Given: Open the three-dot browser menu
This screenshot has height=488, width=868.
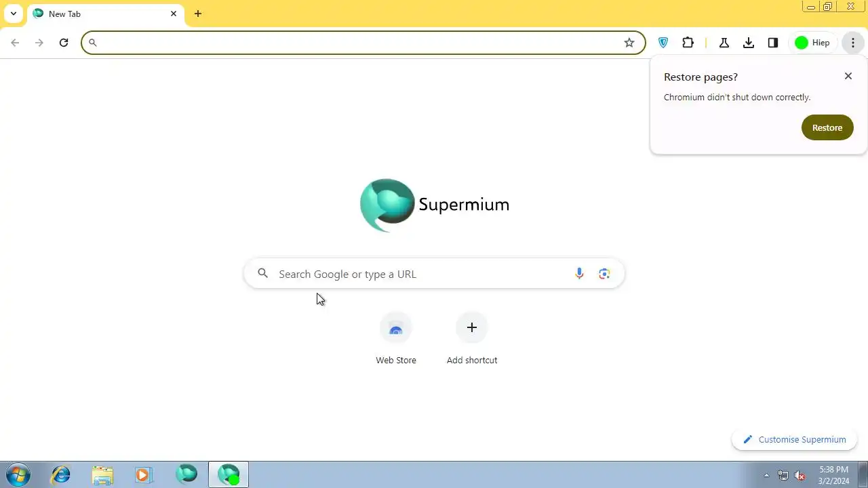Looking at the screenshot, I should pos(853,43).
